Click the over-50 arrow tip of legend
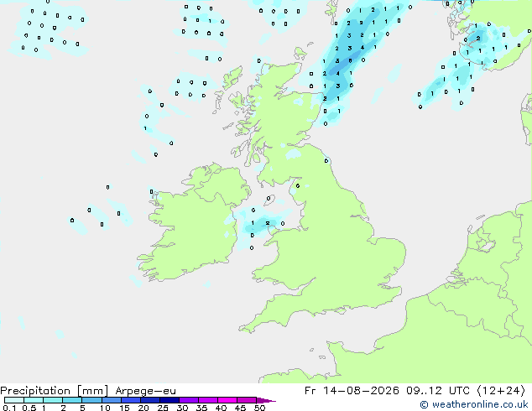 click(266, 400)
